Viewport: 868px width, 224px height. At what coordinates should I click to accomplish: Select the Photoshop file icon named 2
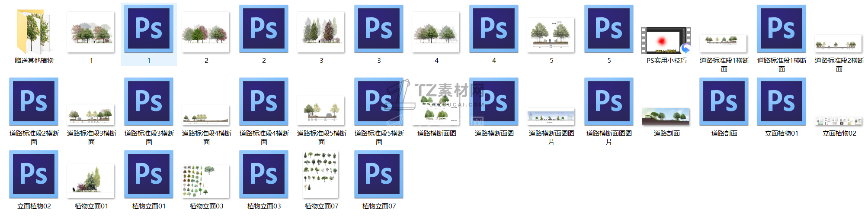(x=264, y=29)
